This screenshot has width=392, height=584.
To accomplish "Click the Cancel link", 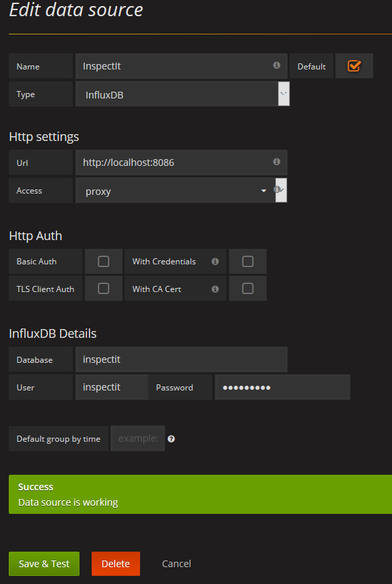I will 176,564.
